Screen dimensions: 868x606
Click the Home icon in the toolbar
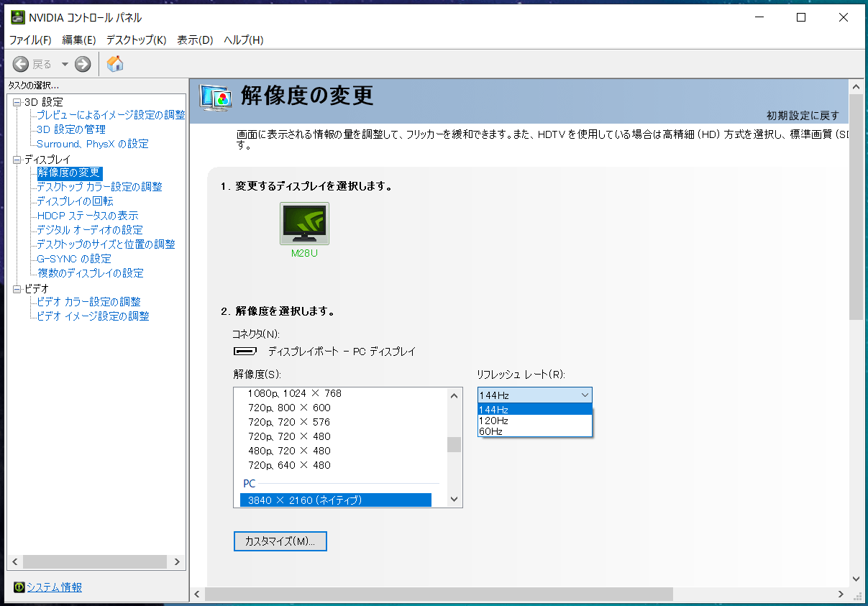coord(115,64)
